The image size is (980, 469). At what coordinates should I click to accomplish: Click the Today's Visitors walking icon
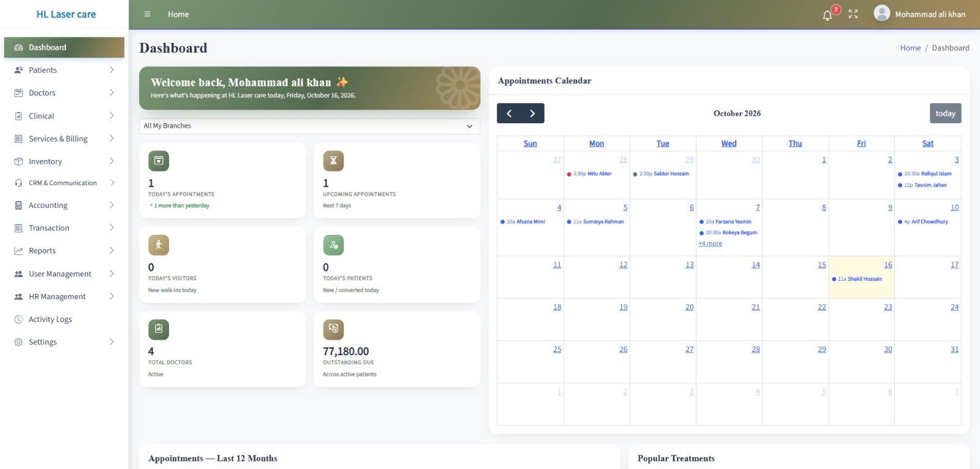click(159, 245)
